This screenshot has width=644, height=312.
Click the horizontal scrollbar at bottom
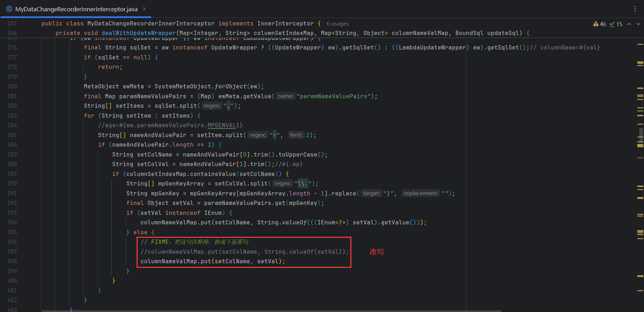coord(271,311)
